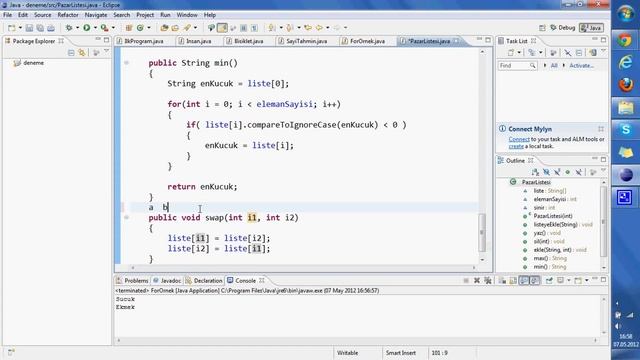Select the deneme project in Package Explorer
This screenshot has height=360, width=640.
pos(29,63)
